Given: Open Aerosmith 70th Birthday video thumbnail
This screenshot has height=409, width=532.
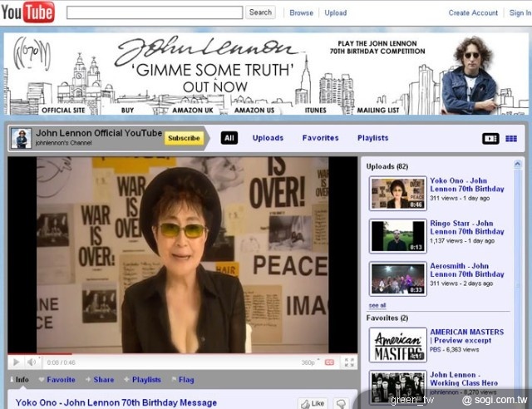Looking at the screenshot, I should pyautogui.click(x=397, y=278).
